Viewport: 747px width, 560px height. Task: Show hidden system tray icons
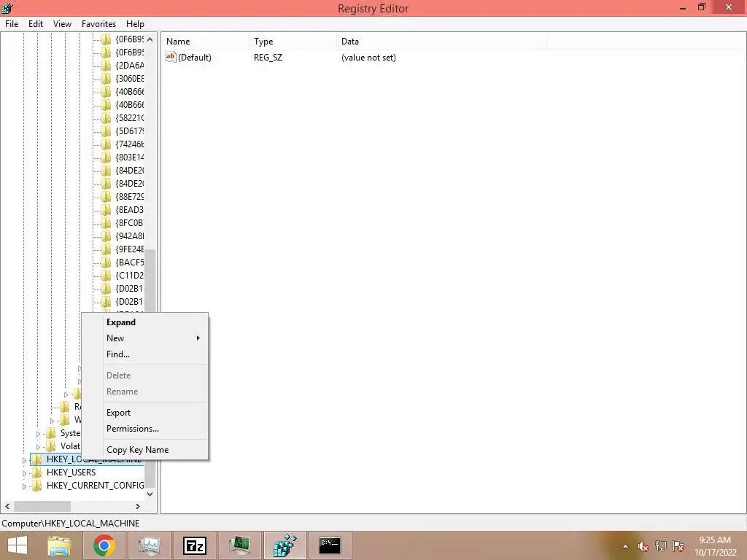(625, 546)
